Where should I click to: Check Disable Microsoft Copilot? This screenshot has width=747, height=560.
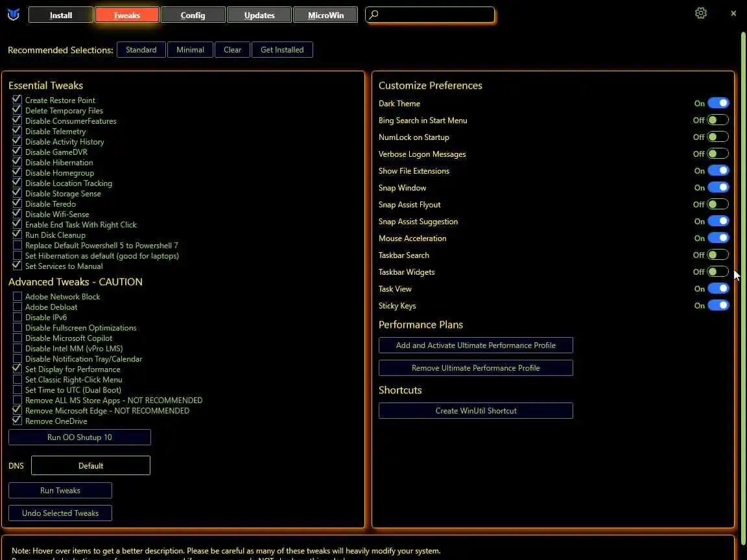pyautogui.click(x=17, y=338)
